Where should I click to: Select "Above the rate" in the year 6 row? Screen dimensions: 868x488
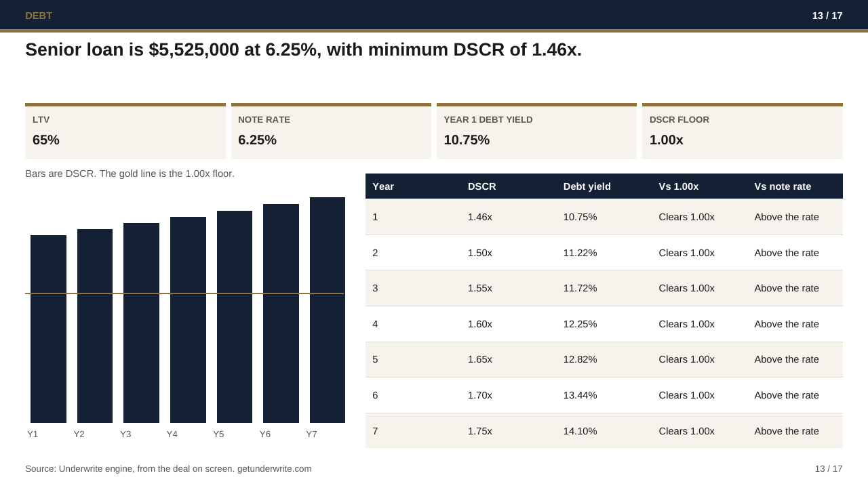pyautogui.click(x=787, y=395)
